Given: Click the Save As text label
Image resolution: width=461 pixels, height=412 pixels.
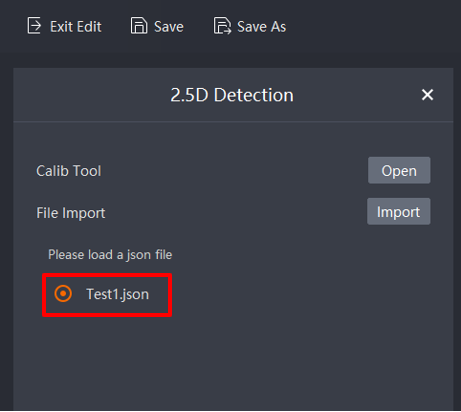Looking at the screenshot, I should (262, 27).
